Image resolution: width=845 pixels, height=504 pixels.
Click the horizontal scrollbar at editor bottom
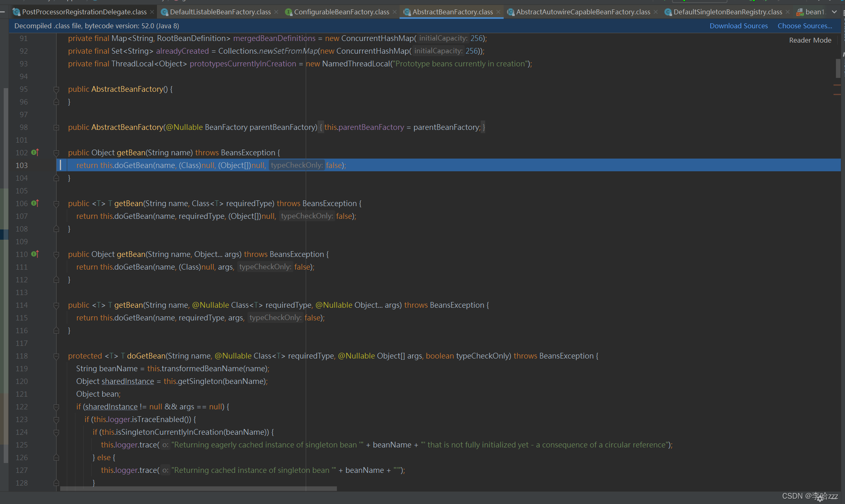coord(198,488)
